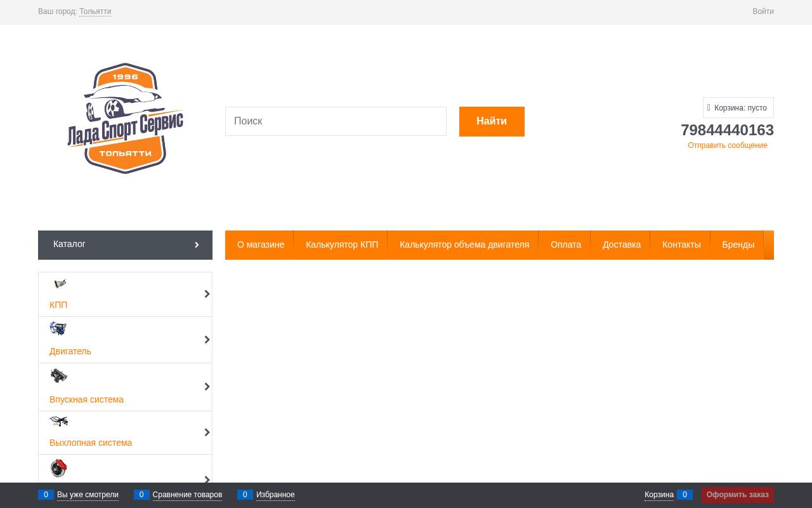Open the Контакты page
Image resolution: width=812 pixels, height=508 pixels.
point(681,244)
